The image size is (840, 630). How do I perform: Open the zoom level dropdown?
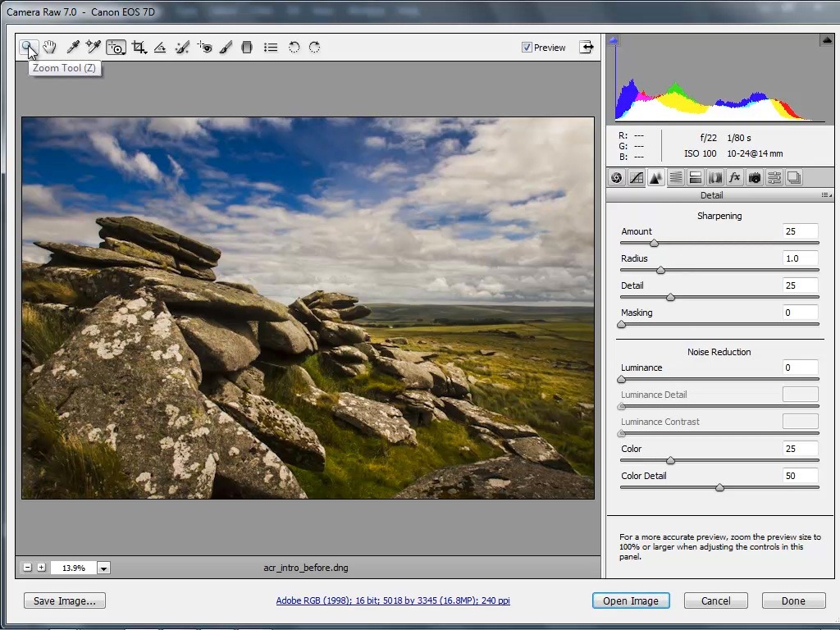pyautogui.click(x=103, y=568)
